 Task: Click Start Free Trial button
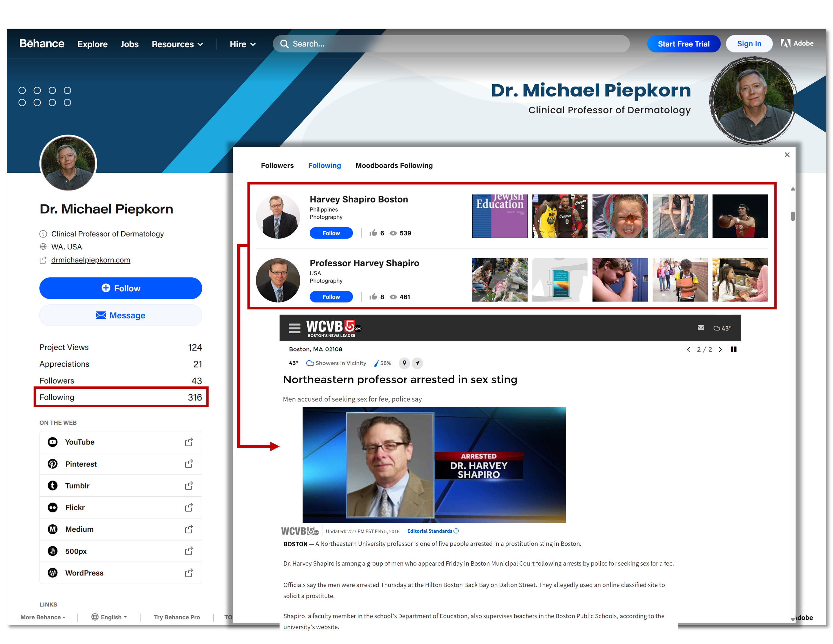coord(683,44)
